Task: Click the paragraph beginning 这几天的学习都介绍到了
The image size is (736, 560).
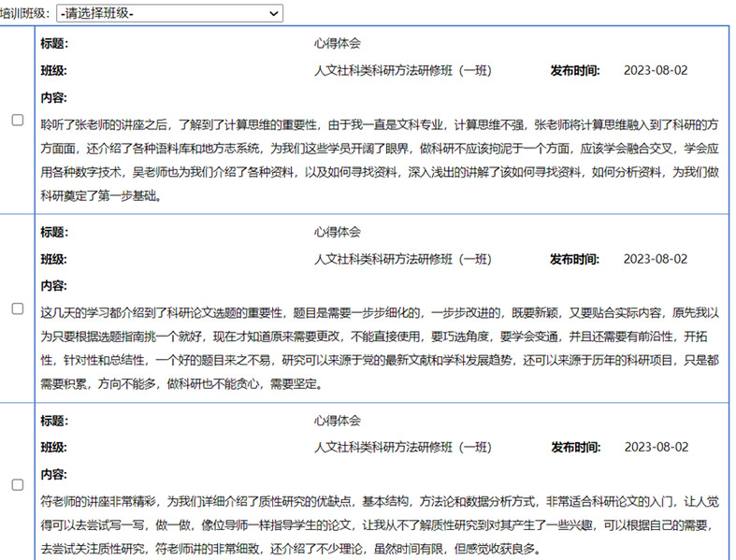Action: pyautogui.click(x=380, y=348)
